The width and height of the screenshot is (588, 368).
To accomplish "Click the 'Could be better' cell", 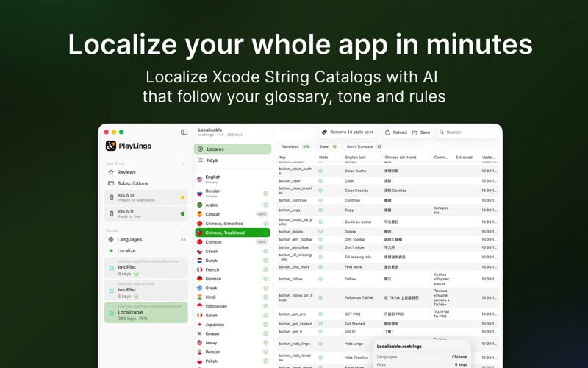I will [358, 222].
